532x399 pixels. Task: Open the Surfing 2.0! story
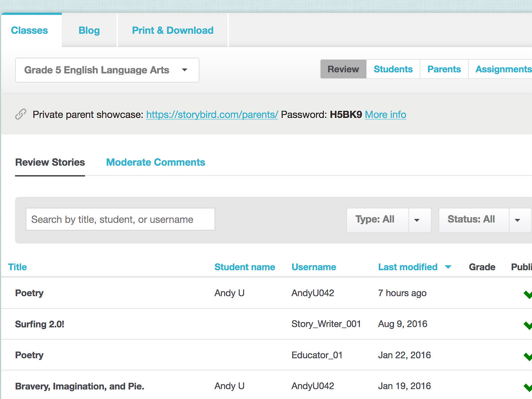pyautogui.click(x=39, y=324)
